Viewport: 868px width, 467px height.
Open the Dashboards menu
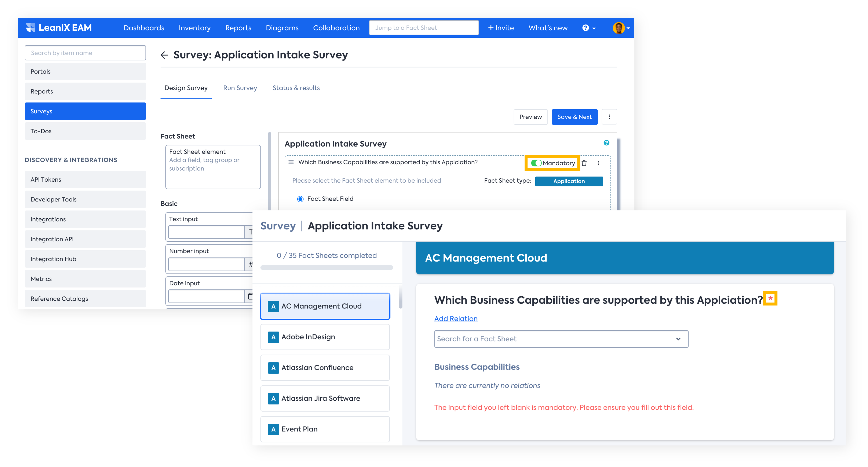144,28
